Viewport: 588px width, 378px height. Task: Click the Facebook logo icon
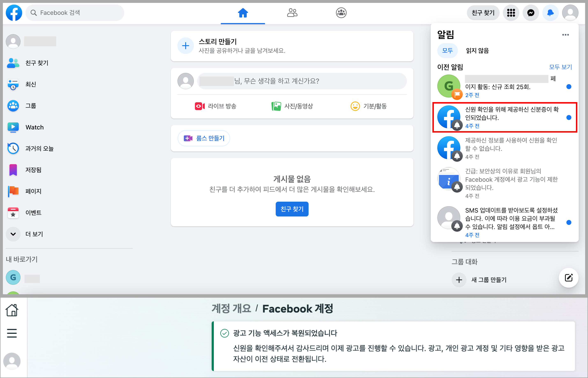(x=14, y=13)
